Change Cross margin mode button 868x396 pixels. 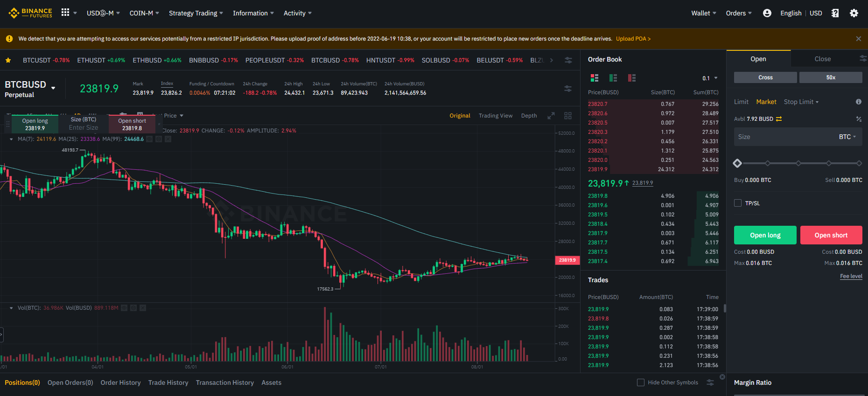(765, 77)
